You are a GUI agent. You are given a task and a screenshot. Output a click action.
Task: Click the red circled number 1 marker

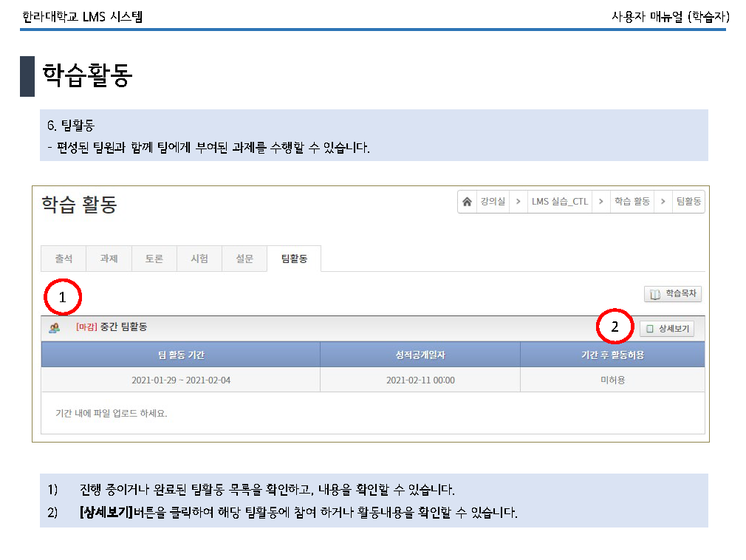(63, 298)
